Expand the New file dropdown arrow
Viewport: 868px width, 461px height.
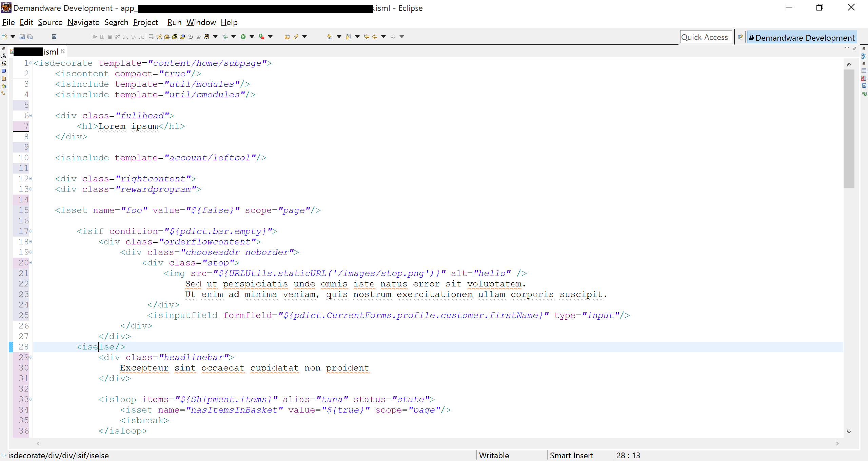point(13,37)
